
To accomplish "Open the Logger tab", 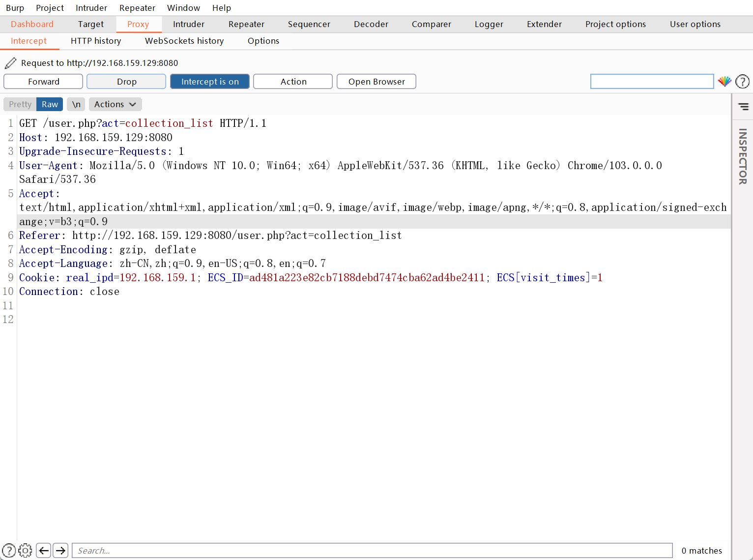I will click(x=489, y=24).
